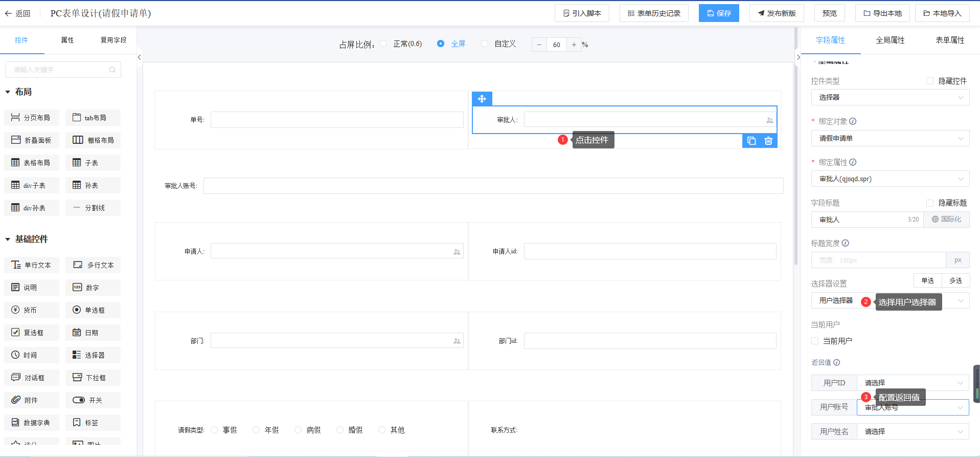Image resolution: width=980 pixels, height=457 pixels.
Task: Switch to the 复用字段 tab
Action: click(113, 40)
